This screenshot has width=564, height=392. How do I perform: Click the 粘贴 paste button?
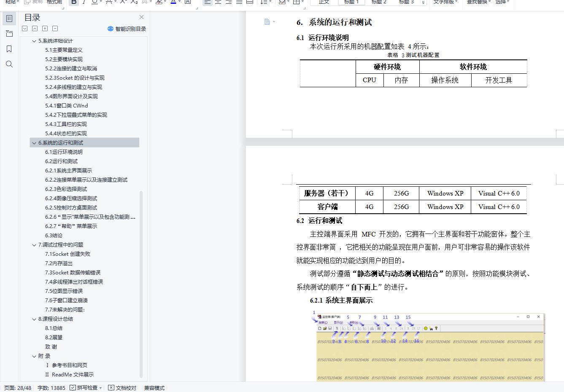12,2
